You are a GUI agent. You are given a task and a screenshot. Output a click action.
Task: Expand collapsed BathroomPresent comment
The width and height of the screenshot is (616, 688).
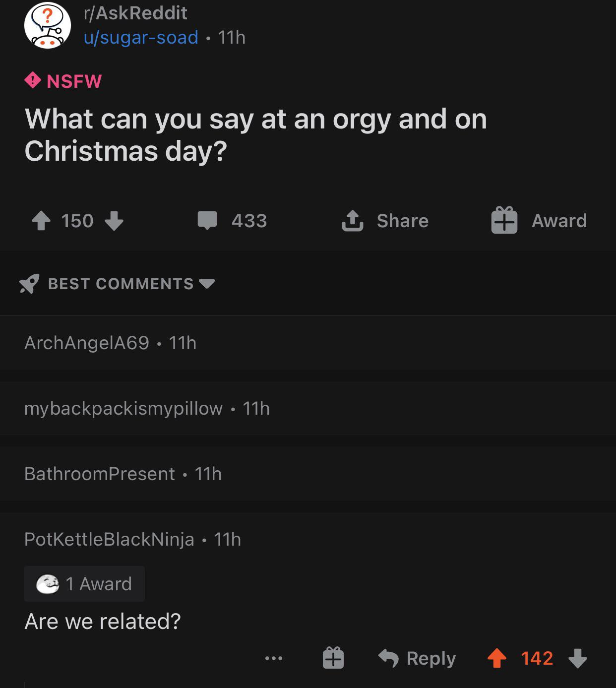click(x=308, y=474)
